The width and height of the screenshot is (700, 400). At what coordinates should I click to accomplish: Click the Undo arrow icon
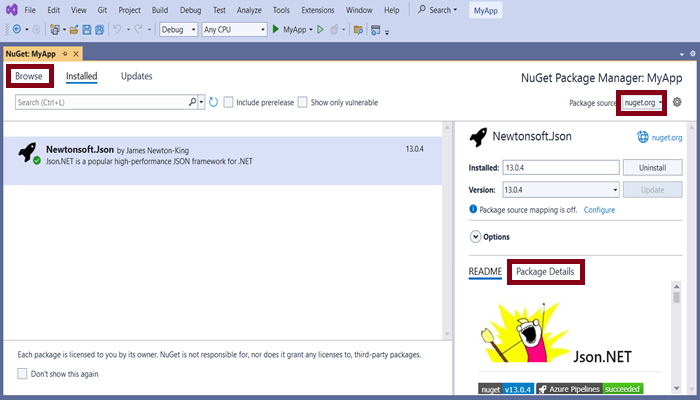117,29
